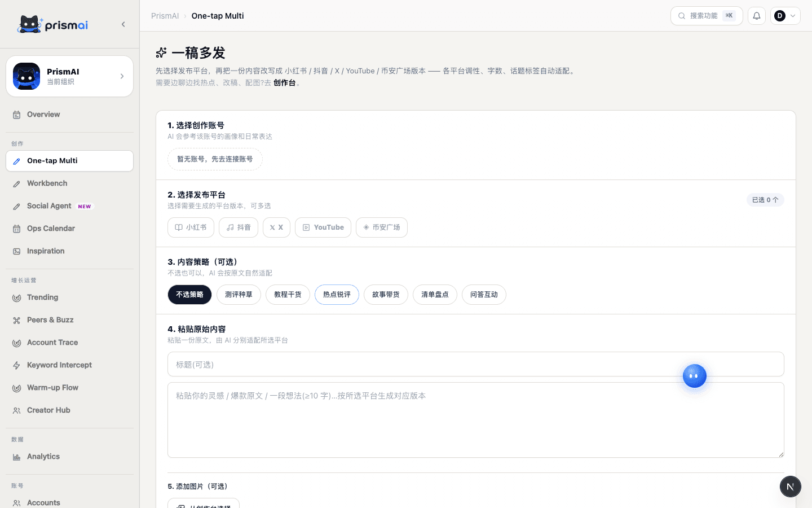Expand the PrismAI organization switcher chevron
The image size is (812, 508).
click(122, 76)
